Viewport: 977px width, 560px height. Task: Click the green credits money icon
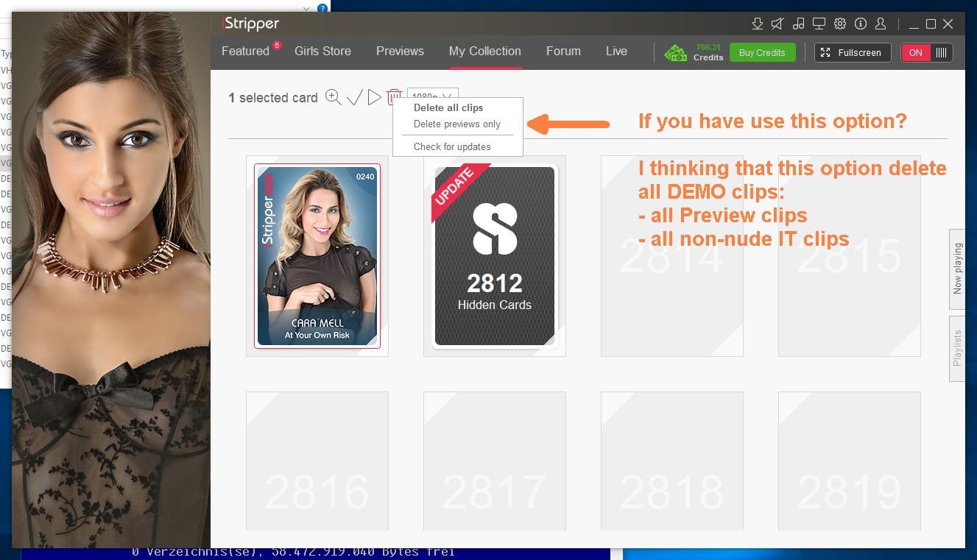pos(676,52)
